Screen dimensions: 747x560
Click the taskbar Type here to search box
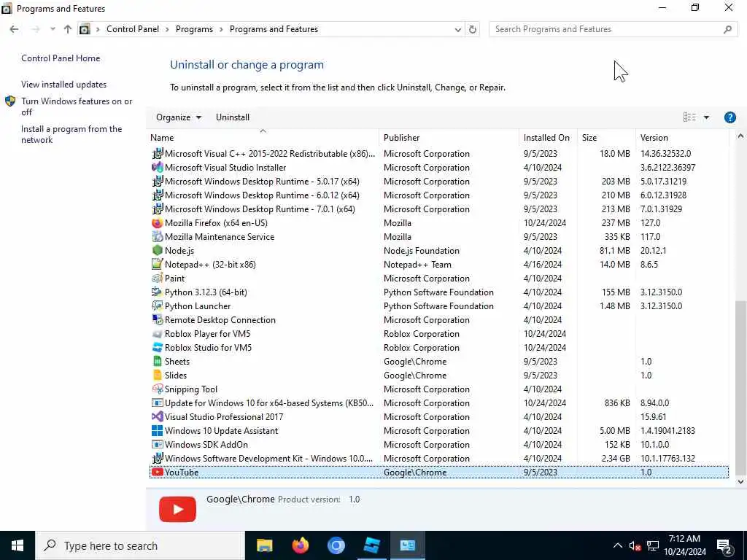(139, 545)
